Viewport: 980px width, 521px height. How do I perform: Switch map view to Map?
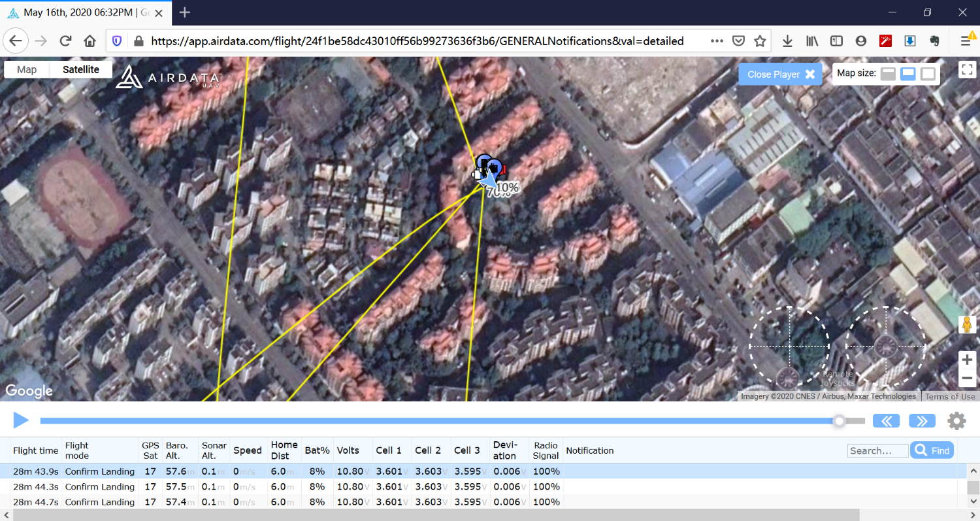[27, 69]
